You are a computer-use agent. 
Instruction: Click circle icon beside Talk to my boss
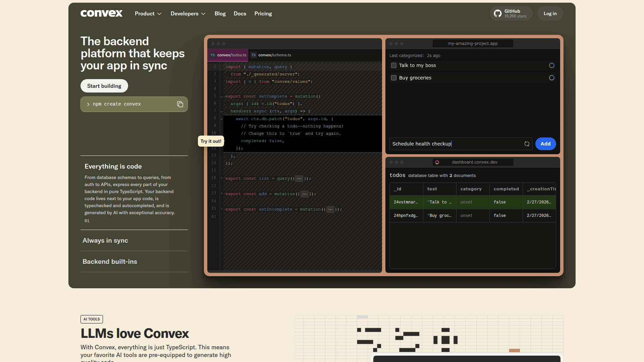point(551,65)
